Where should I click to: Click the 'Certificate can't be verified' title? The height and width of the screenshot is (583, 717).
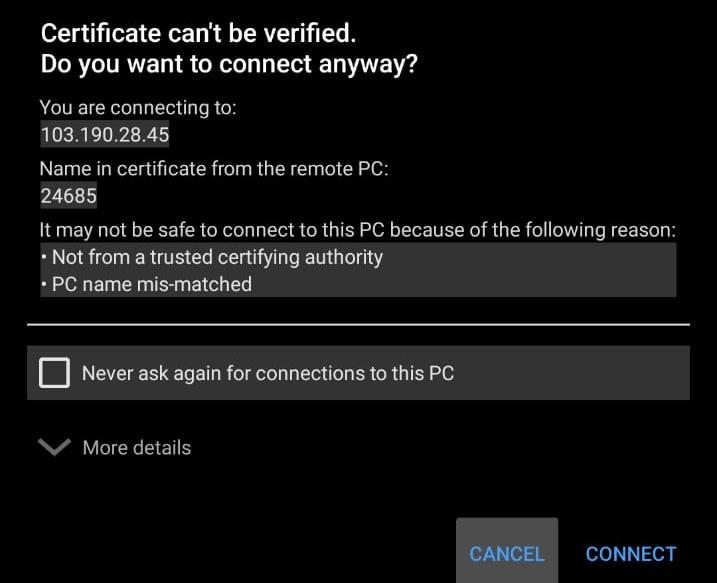click(197, 33)
